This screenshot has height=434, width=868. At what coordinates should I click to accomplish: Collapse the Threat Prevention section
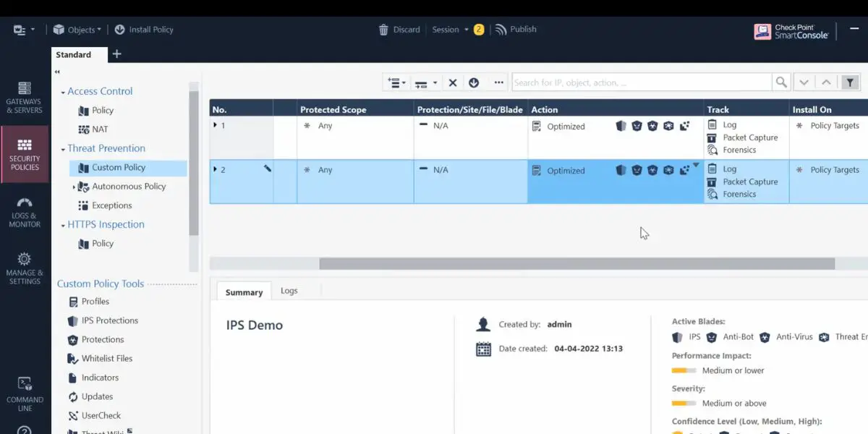click(64, 149)
